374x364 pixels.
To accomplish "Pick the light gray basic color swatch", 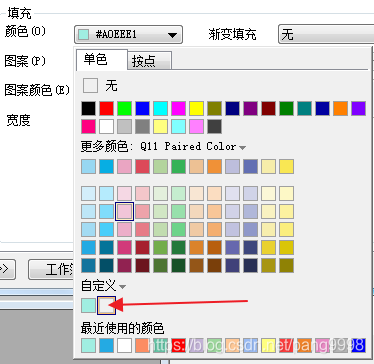I will [x=124, y=127].
